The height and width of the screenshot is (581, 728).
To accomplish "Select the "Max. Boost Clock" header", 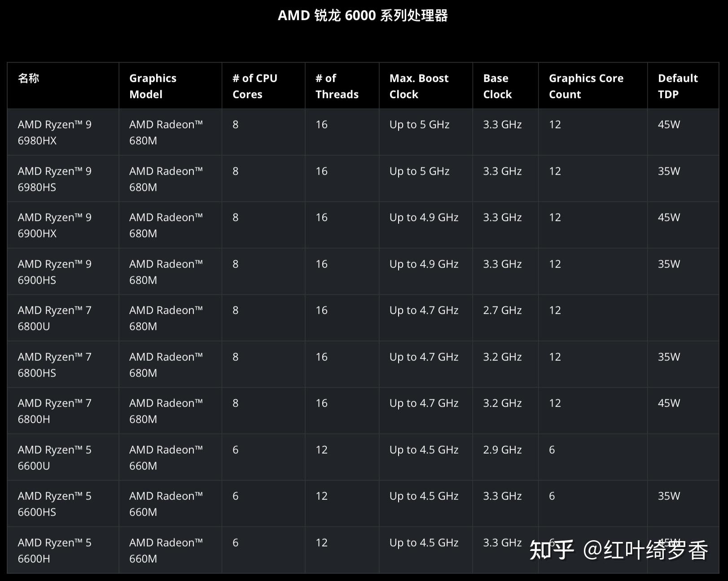I will tap(419, 86).
